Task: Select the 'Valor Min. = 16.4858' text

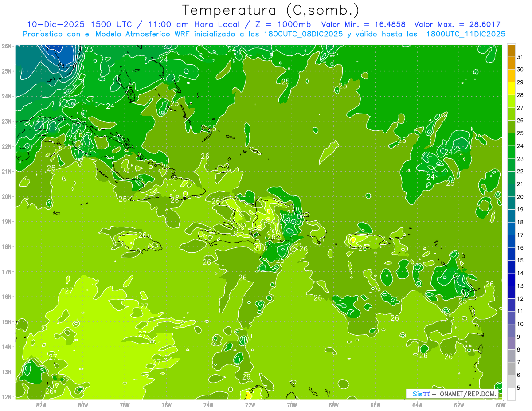Action: click(x=363, y=24)
